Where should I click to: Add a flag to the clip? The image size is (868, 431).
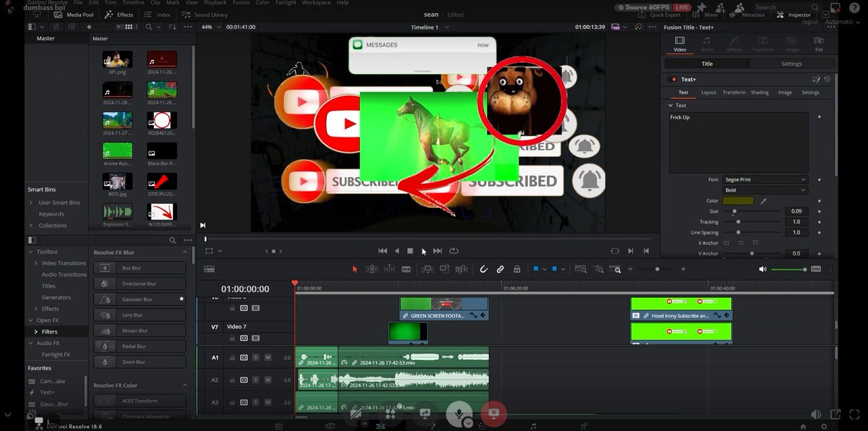pos(535,268)
